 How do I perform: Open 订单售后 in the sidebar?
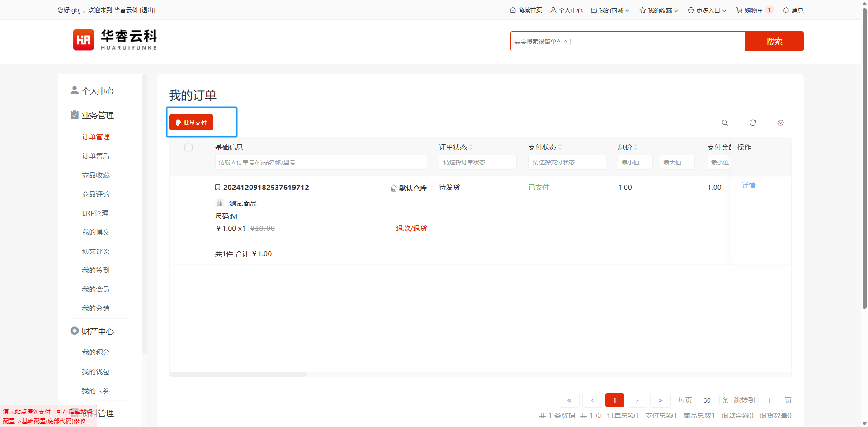click(x=96, y=156)
